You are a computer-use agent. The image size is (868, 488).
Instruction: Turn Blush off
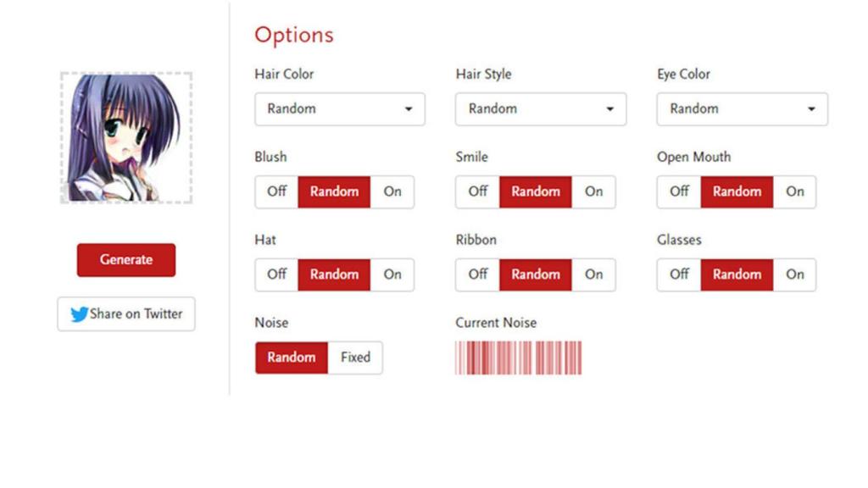click(276, 191)
